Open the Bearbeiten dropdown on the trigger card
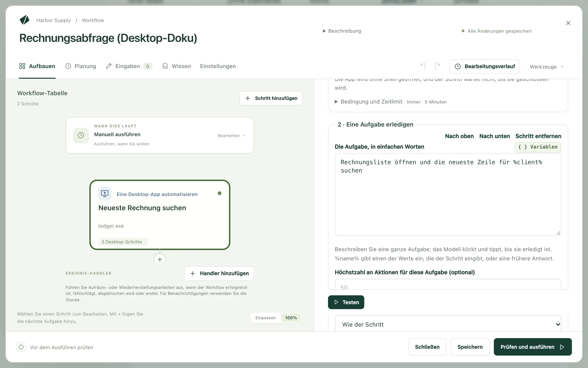This screenshot has height=368, width=588. [231, 135]
